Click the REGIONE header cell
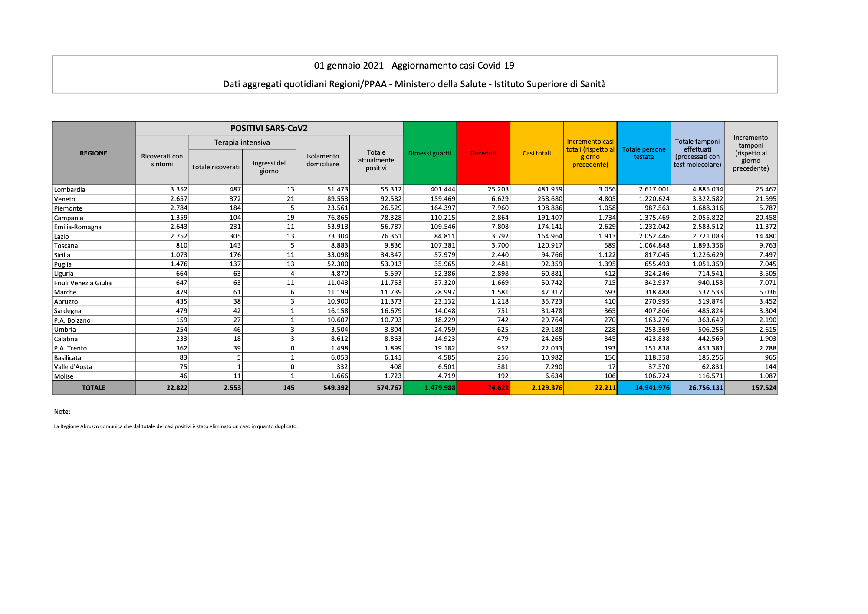Screen dimensions: 868x614 point(93,153)
